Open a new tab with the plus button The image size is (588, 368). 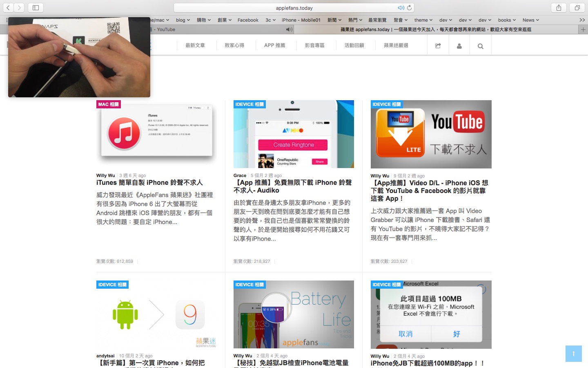click(x=583, y=29)
